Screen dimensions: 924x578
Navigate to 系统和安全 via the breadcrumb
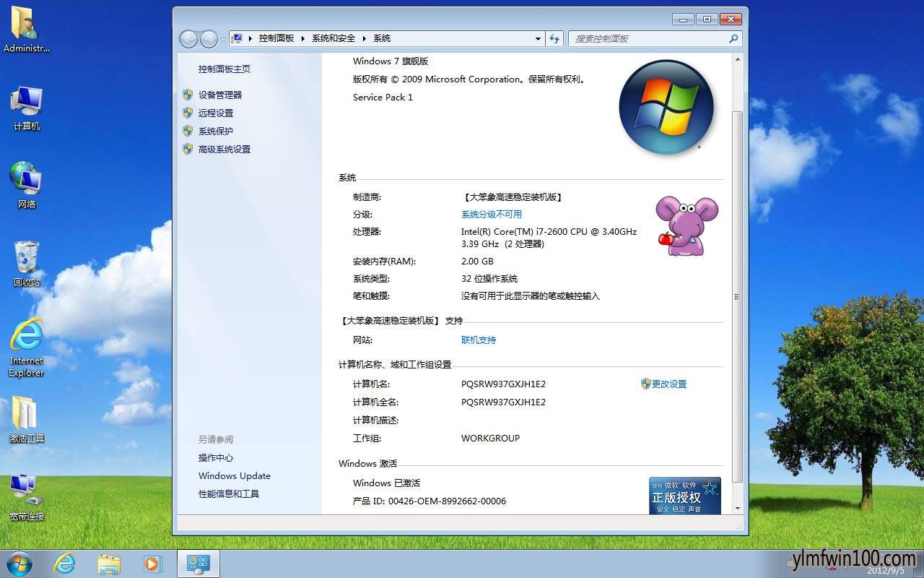[x=333, y=38]
